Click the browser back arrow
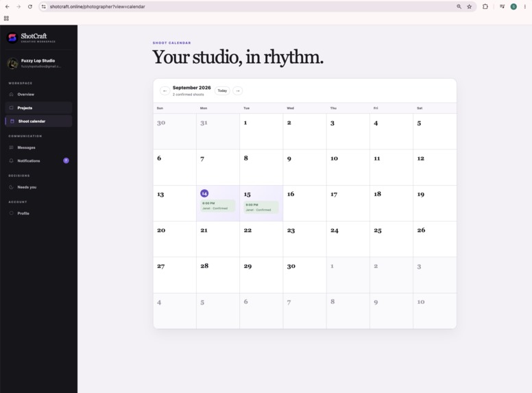532x393 pixels. click(7, 6)
